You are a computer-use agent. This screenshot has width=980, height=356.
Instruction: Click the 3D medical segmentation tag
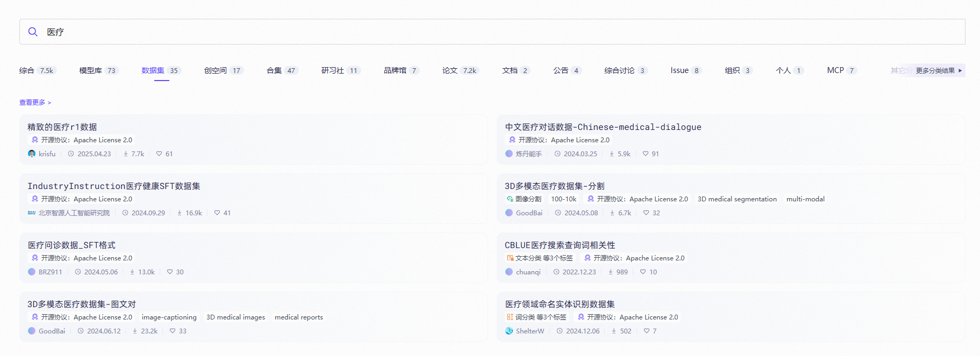737,199
